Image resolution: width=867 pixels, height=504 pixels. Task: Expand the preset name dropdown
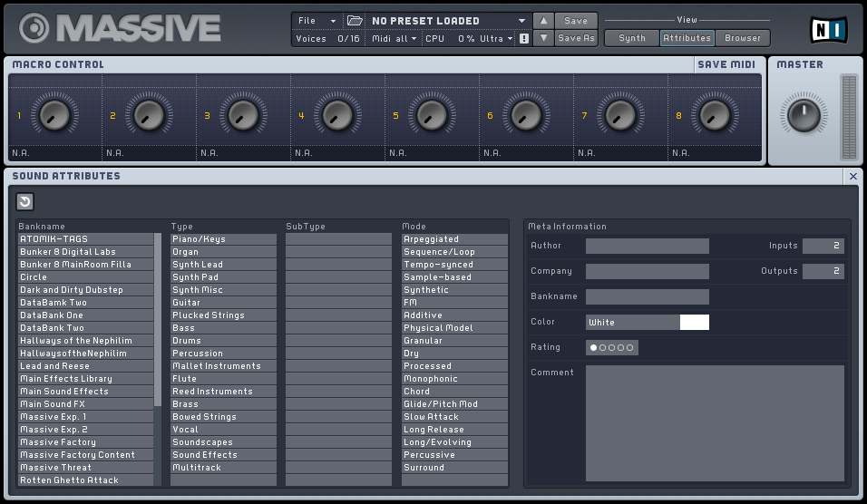point(521,21)
